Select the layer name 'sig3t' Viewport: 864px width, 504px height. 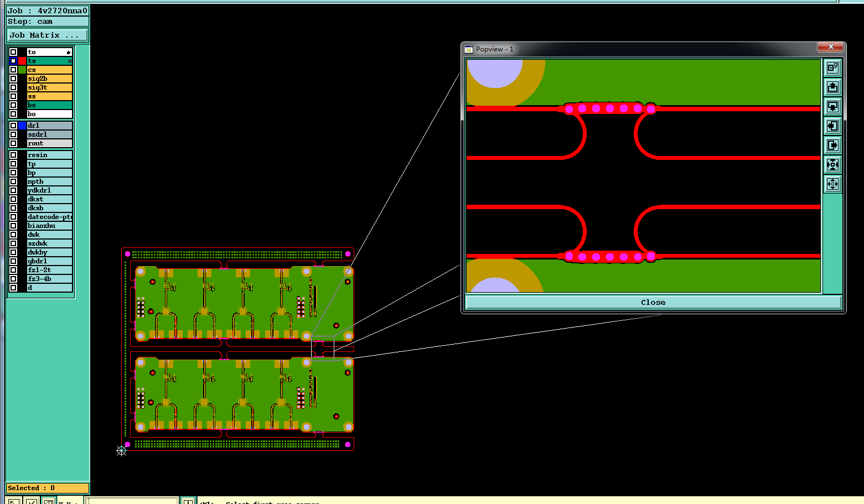50,87
